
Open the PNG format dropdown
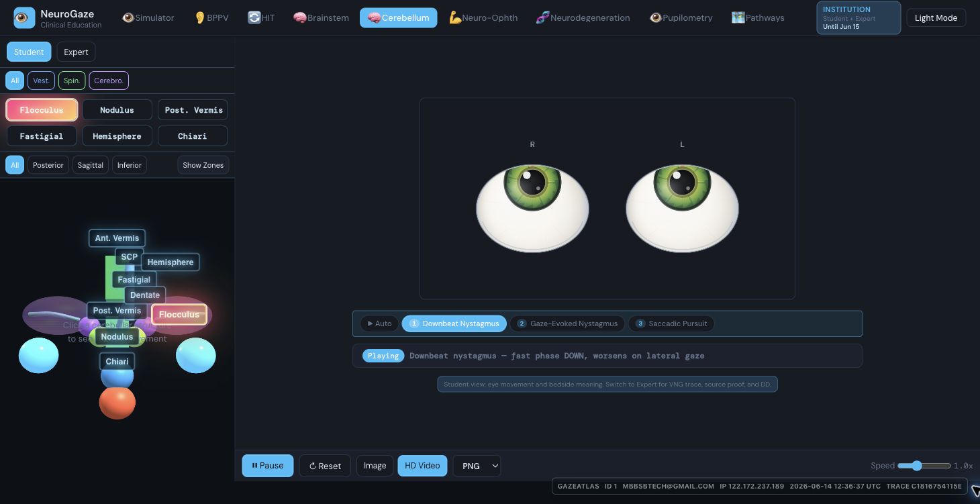click(x=477, y=466)
